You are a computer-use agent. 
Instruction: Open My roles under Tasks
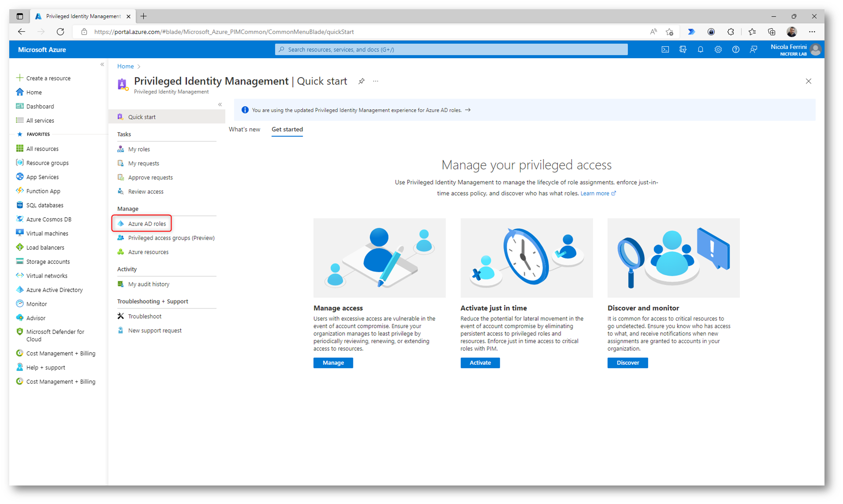pos(139,149)
